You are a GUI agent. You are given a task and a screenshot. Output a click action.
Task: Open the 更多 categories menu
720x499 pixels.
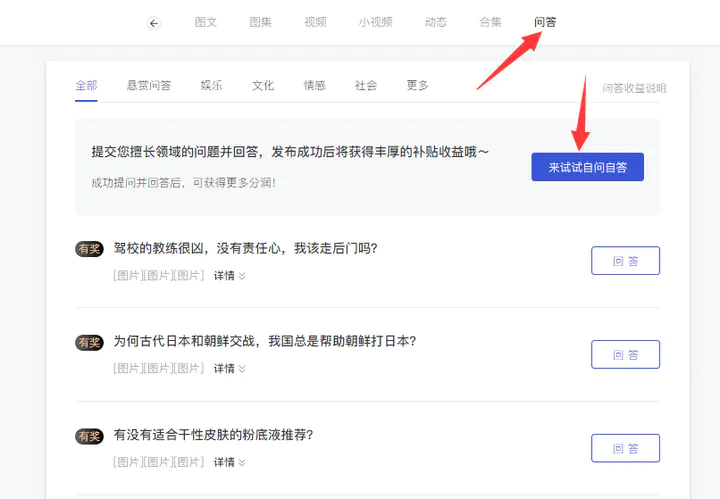[x=417, y=85]
